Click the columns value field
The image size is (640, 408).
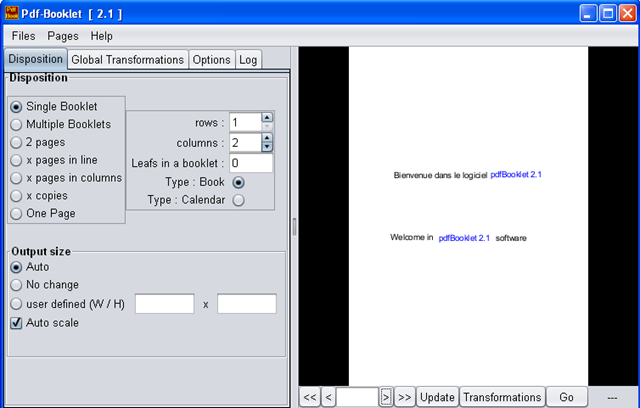[x=245, y=143]
